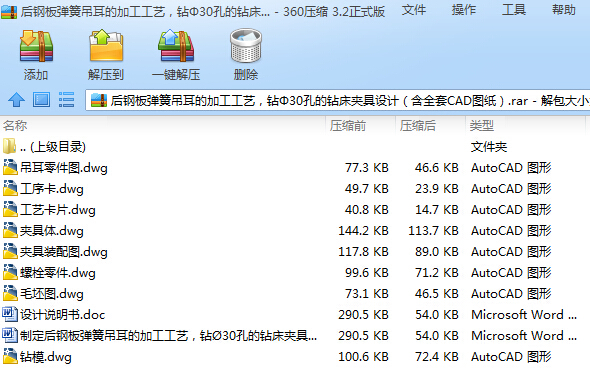
Task: Switch to list details view mode
Action: [x=66, y=100]
